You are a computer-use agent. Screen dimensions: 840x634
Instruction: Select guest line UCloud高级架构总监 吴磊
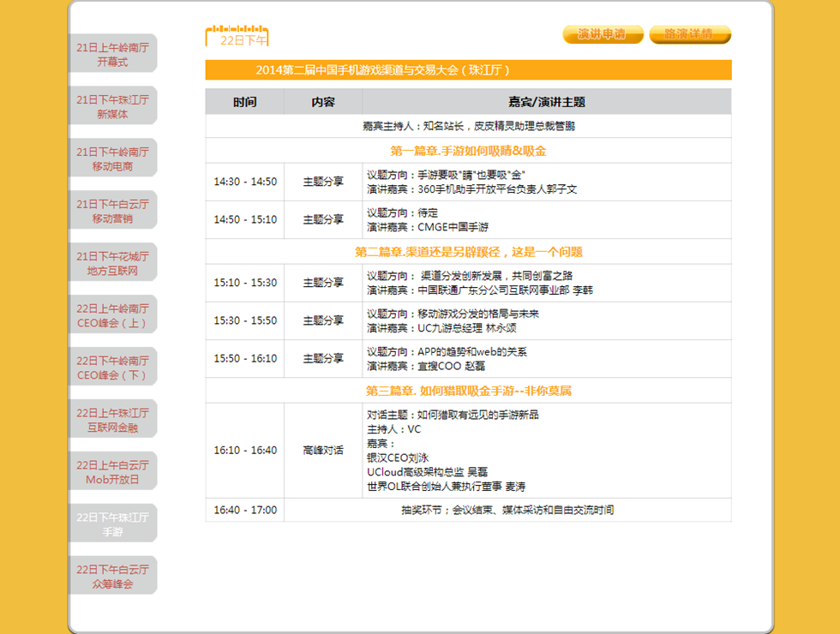coord(427,472)
